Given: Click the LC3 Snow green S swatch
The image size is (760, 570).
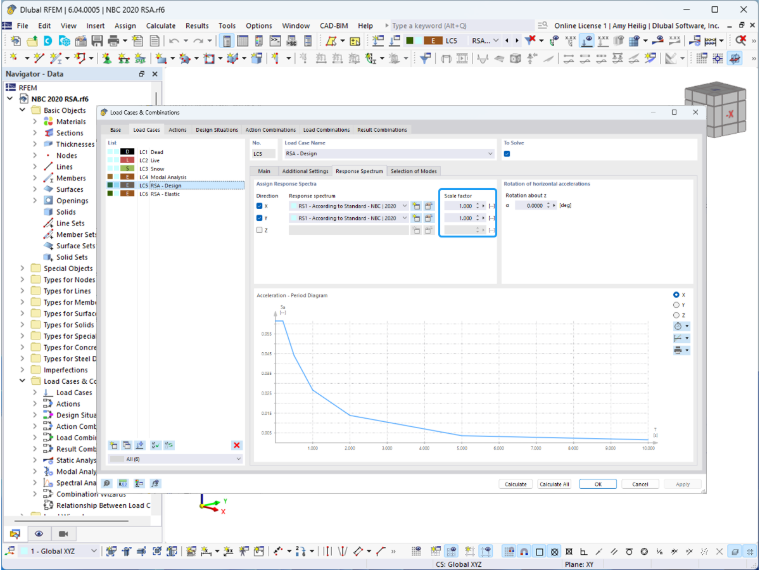Looking at the screenshot, I should (x=127, y=169).
